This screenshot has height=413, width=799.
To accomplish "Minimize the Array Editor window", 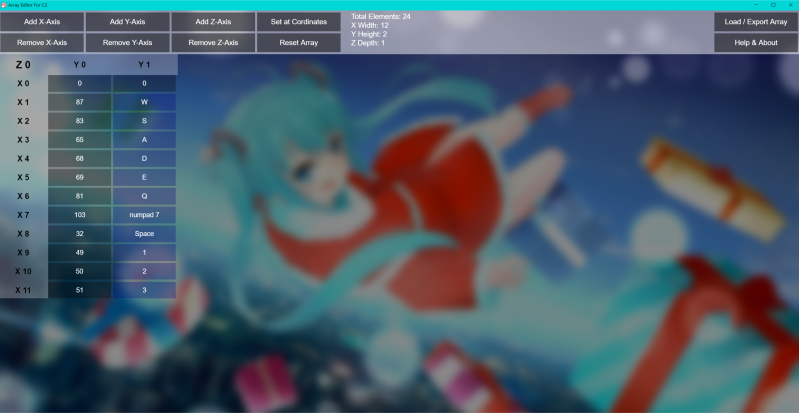I will pos(756,5).
